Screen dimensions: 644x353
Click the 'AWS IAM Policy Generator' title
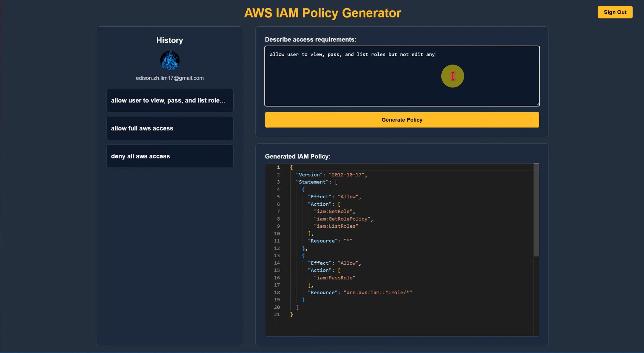[322, 13]
